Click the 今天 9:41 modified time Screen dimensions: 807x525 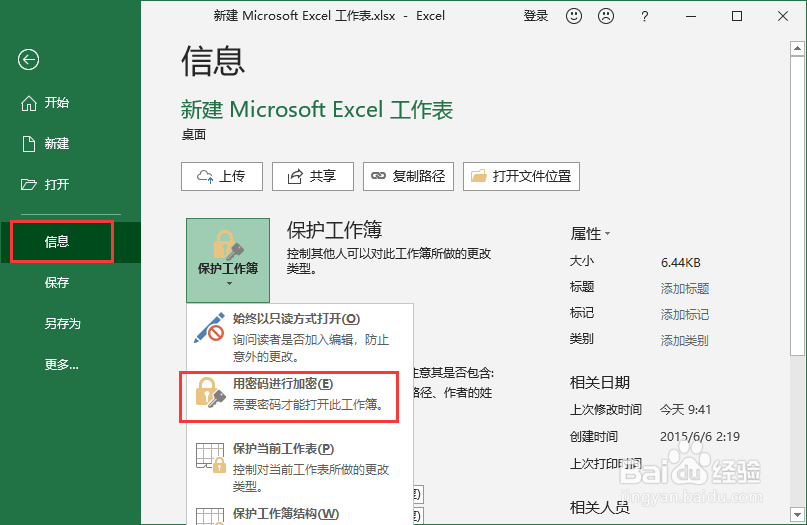686,410
